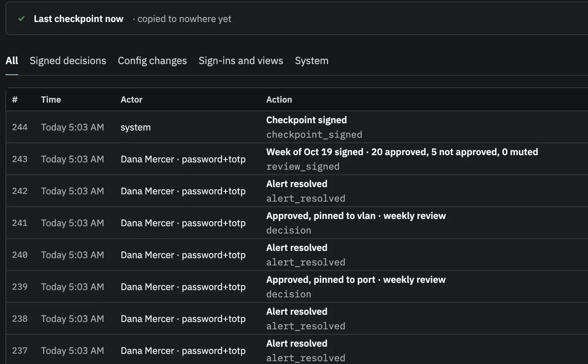Open the 'Checkpoint signed' action entry

pyautogui.click(x=307, y=120)
